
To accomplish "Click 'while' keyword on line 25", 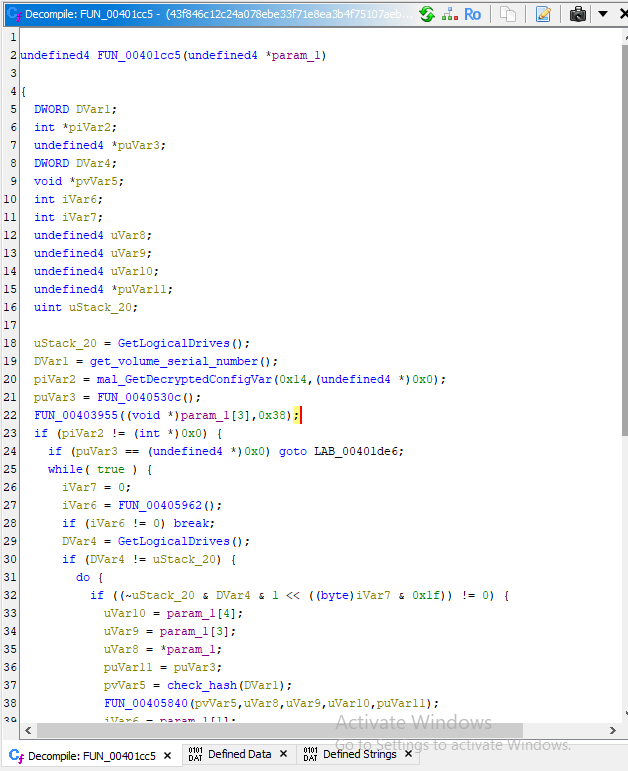I will coord(65,470).
